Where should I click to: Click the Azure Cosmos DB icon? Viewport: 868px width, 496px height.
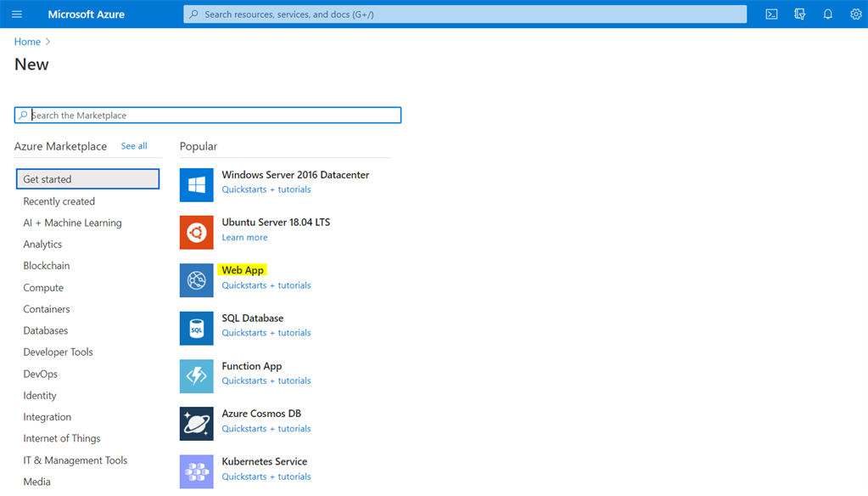coord(197,424)
